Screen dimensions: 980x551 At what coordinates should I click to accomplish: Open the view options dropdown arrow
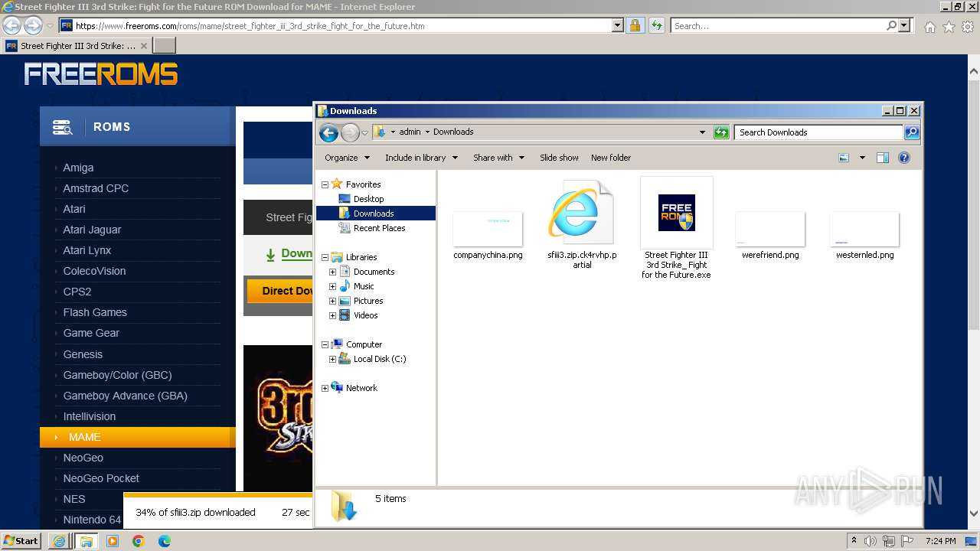click(862, 158)
